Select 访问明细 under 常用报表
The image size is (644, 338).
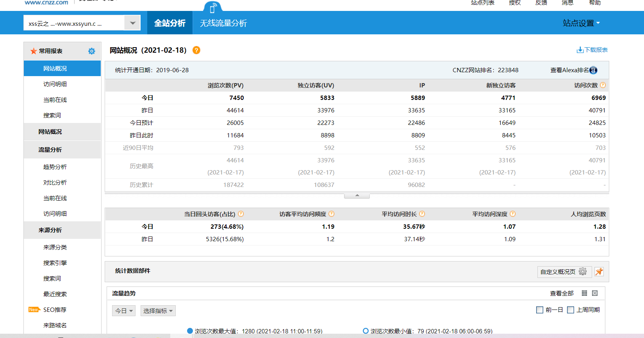click(x=55, y=84)
